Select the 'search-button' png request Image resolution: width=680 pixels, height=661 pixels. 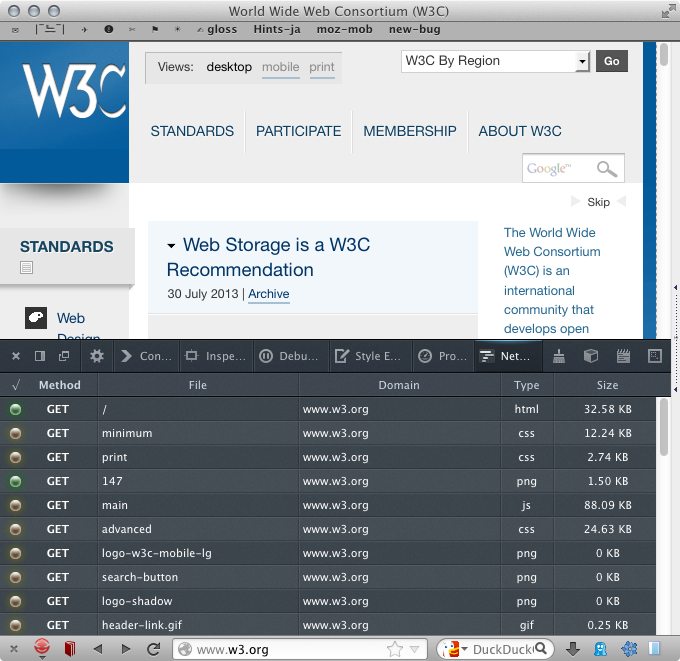(x=328, y=577)
